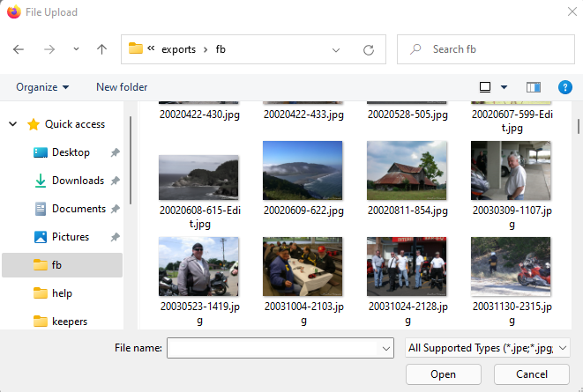Click the Change your view icon
583x392 pixels.
click(x=485, y=87)
